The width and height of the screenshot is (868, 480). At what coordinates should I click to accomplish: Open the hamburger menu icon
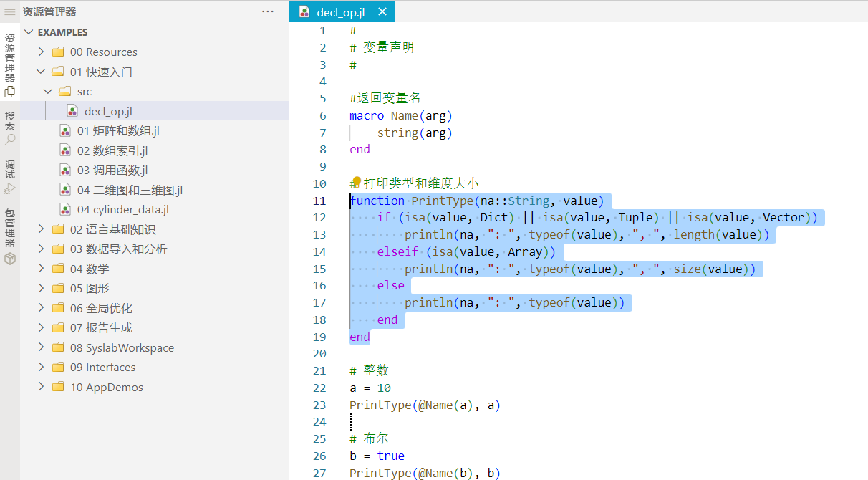10,11
